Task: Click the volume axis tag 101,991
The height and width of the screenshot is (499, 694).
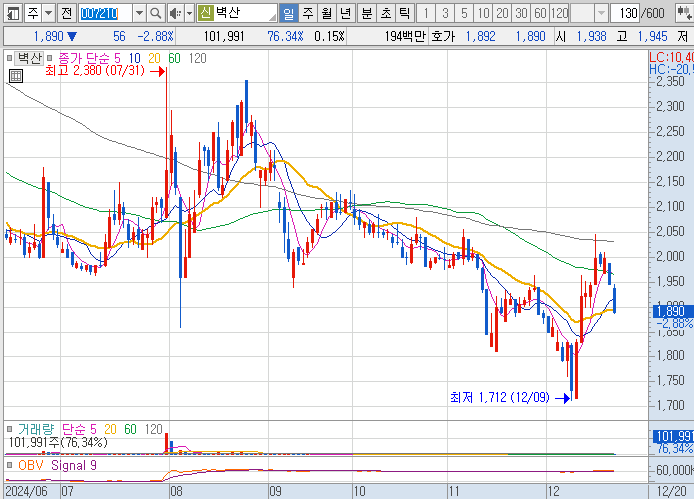Action: point(673,437)
